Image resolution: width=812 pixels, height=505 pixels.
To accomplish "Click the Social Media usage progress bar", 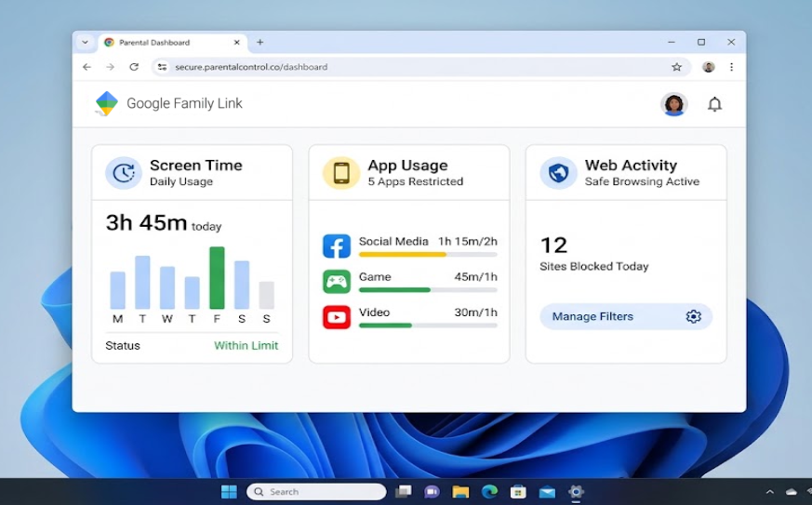I will (x=428, y=254).
